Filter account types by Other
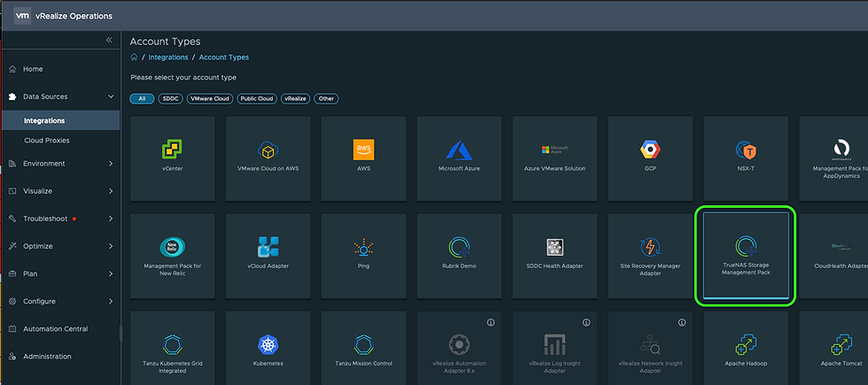 coord(327,99)
